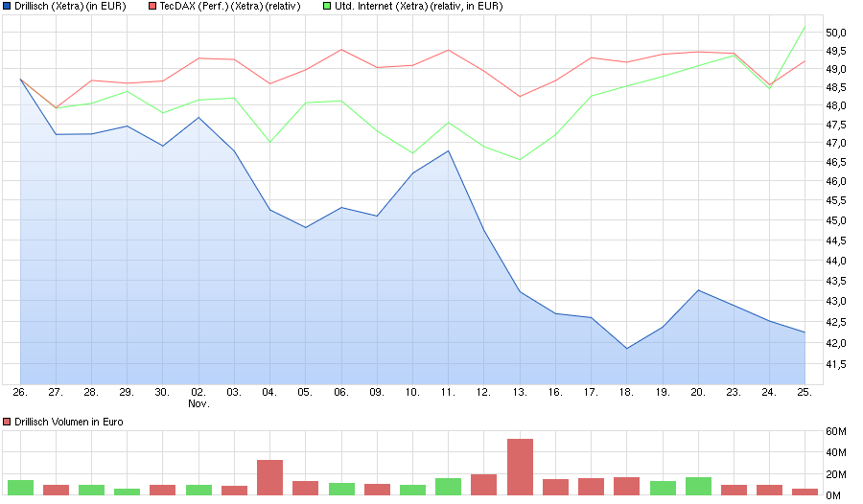Click the green volume bar on the 11th
Screen dimensions: 863x504
pos(449,487)
